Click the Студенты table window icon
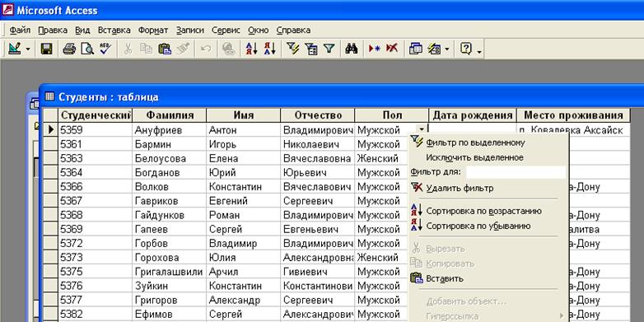644x322 pixels. click(x=49, y=96)
